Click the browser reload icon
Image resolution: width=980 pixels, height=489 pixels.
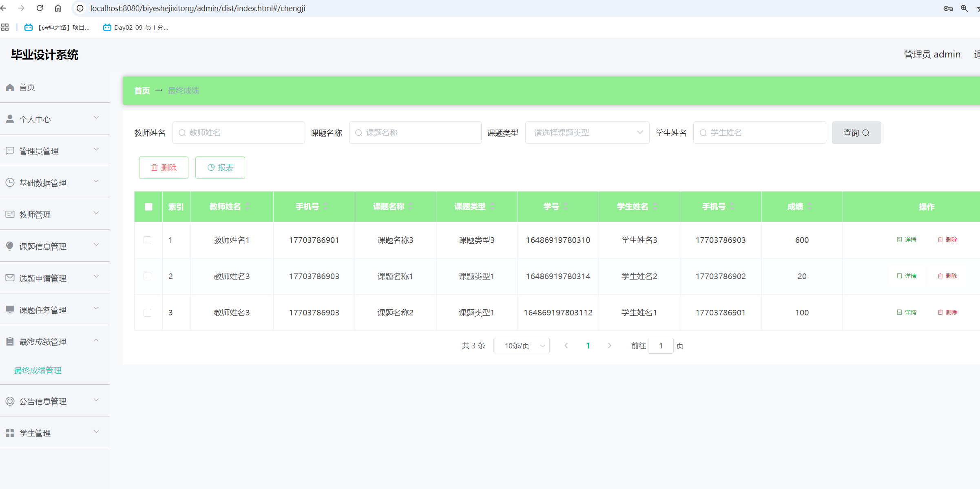point(40,8)
